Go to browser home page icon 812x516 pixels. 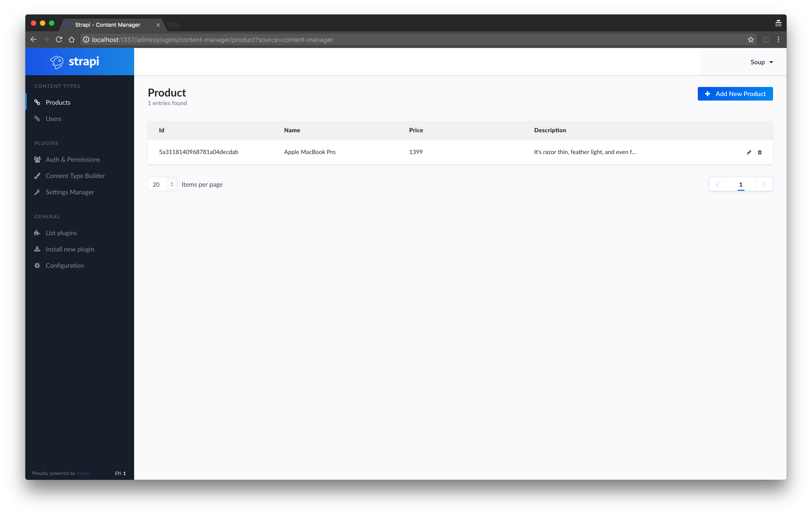click(x=72, y=40)
